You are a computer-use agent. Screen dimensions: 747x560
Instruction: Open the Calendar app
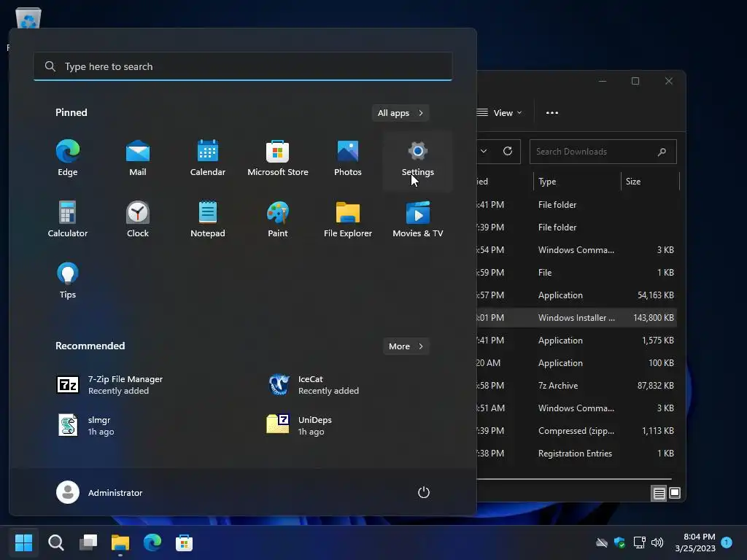(208, 158)
